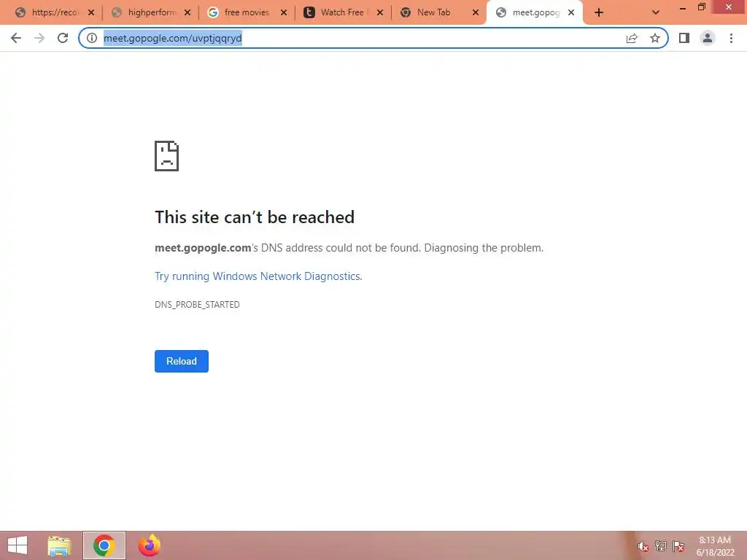The height and width of the screenshot is (560, 747).
Task: Open the side panel icon
Action: pos(684,38)
